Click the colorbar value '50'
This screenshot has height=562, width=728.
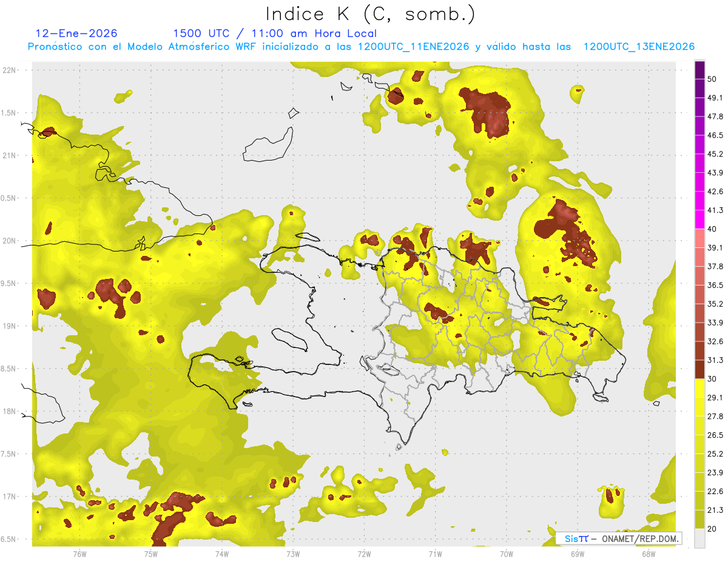pos(712,79)
